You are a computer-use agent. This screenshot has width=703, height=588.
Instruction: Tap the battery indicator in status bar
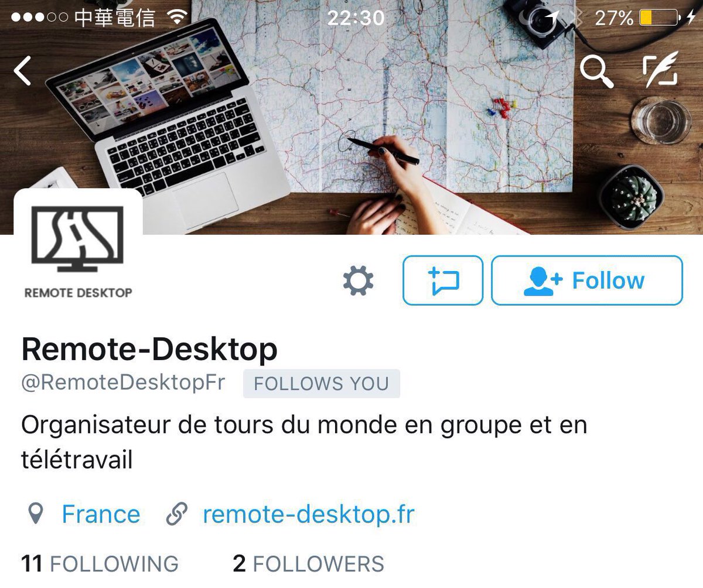point(658,18)
